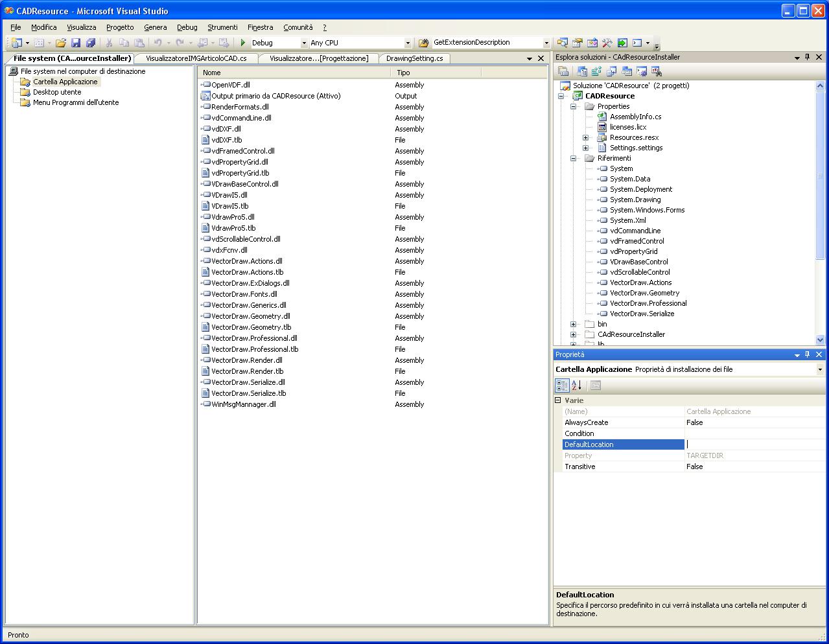Open the Registry Editor icon in Solution Explorer
Screen dimensions: 829x644
(x=596, y=71)
